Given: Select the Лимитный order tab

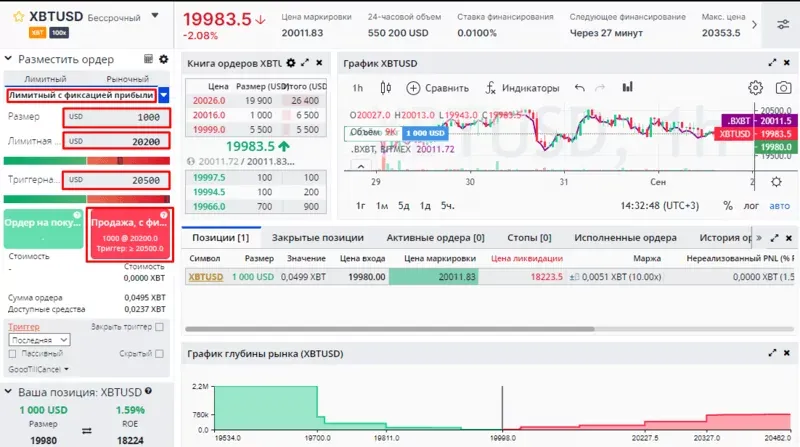Looking at the screenshot, I should pos(45,79).
